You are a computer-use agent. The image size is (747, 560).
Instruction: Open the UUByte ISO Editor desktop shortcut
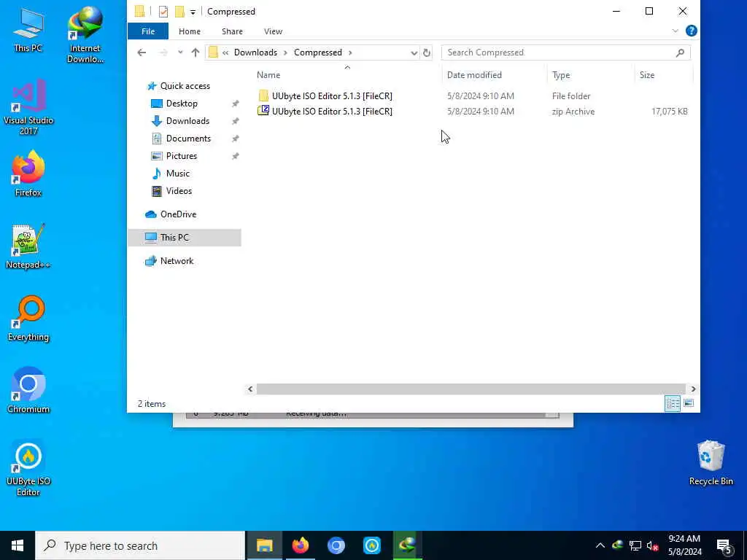click(x=28, y=468)
